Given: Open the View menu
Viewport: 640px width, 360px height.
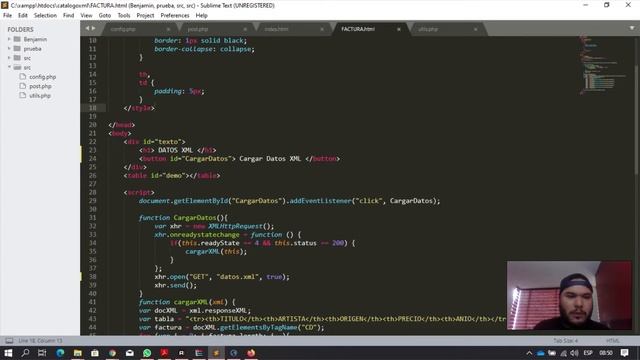Looking at the screenshot, I should [86, 16].
